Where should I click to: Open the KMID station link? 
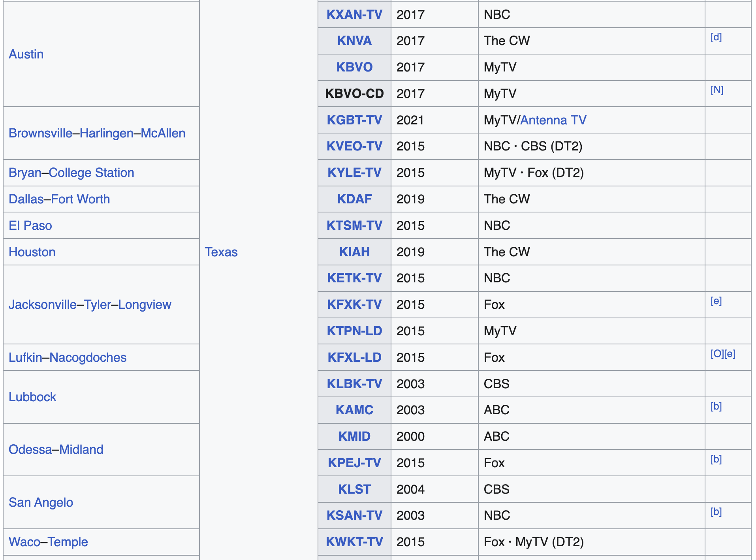tap(354, 436)
